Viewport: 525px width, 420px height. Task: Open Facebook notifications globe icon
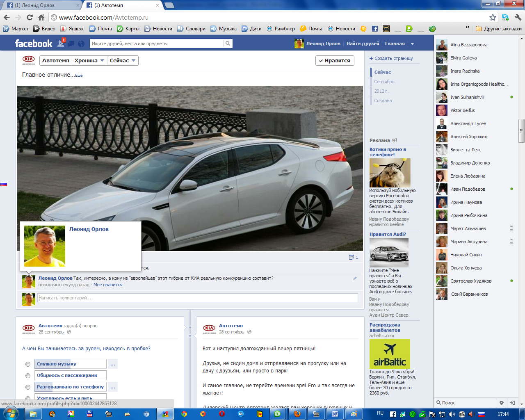81,43
